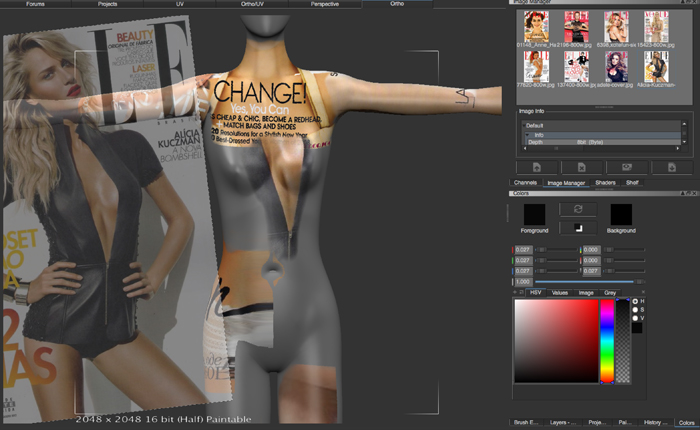Select the Alicia-Kuczman thumbnail
This screenshot has height=430, width=700.
click(656, 67)
